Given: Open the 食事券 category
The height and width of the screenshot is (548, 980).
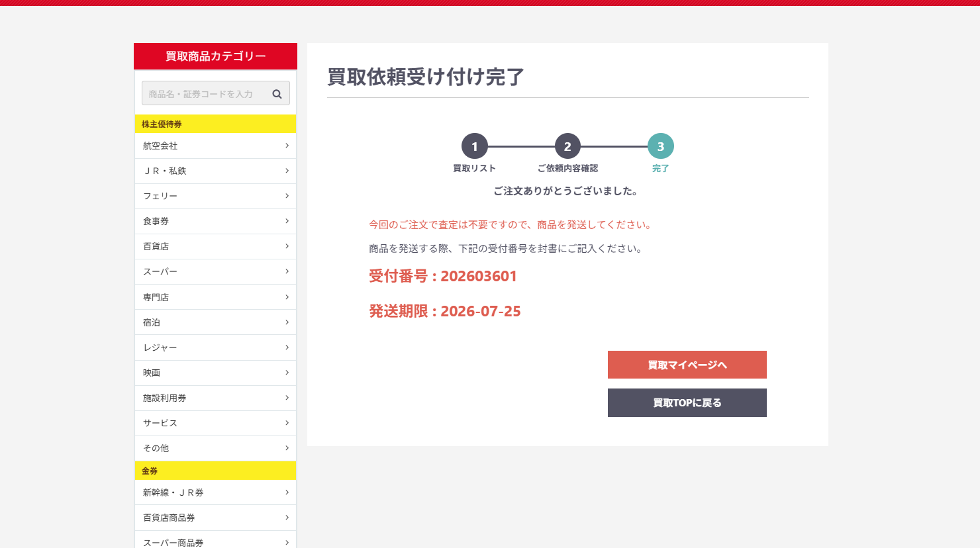Looking at the screenshot, I should [215, 221].
